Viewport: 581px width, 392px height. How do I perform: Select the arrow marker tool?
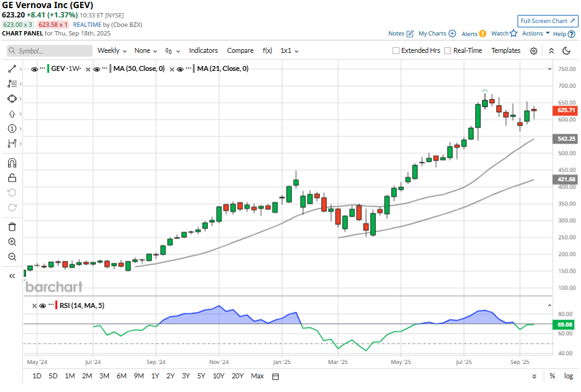coord(12,114)
